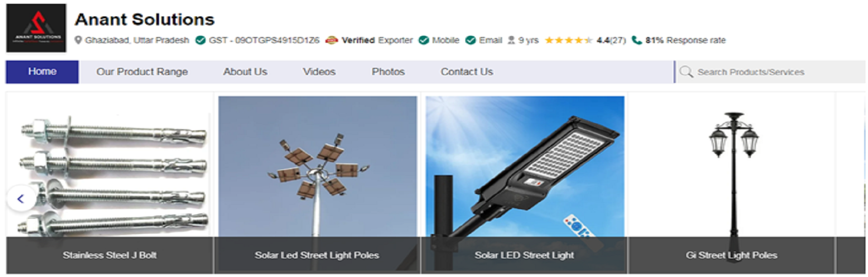Screen dimensions: 868x277
Task: Switch to the Videos tab
Action: (319, 72)
